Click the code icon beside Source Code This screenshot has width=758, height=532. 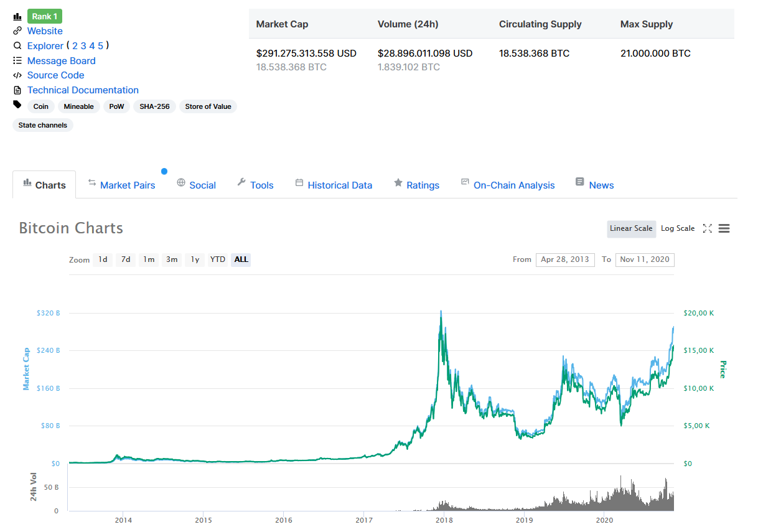click(17, 75)
